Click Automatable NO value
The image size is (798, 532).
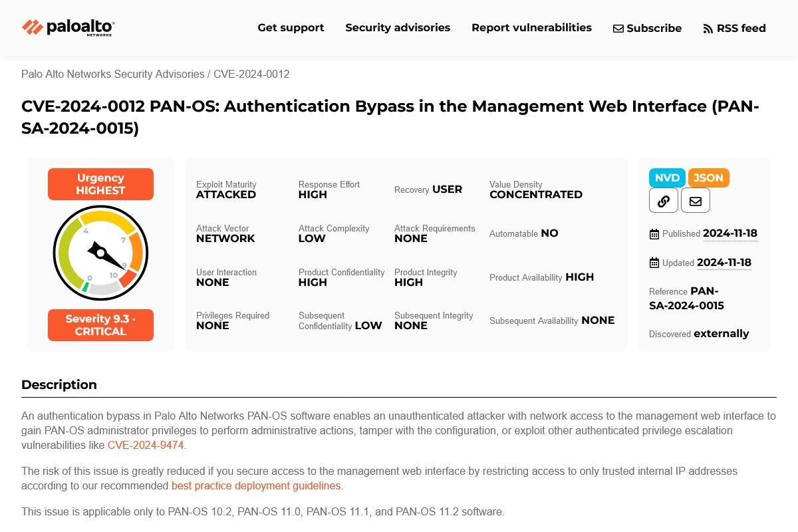pos(549,233)
